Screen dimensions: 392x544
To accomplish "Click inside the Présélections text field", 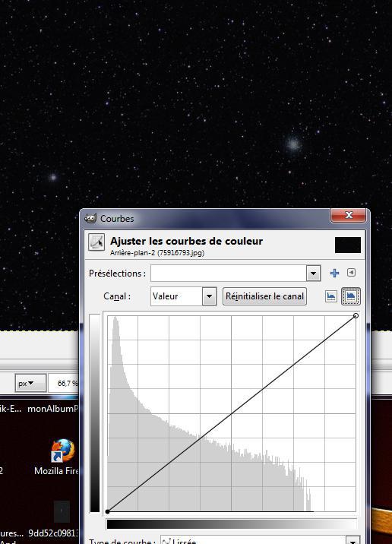I will click(229, 274).
